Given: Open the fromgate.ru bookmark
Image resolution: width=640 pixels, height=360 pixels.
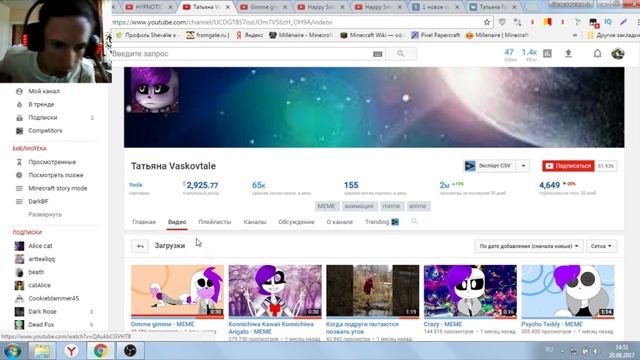Looking at the screenshot, I should pos(207,35).
